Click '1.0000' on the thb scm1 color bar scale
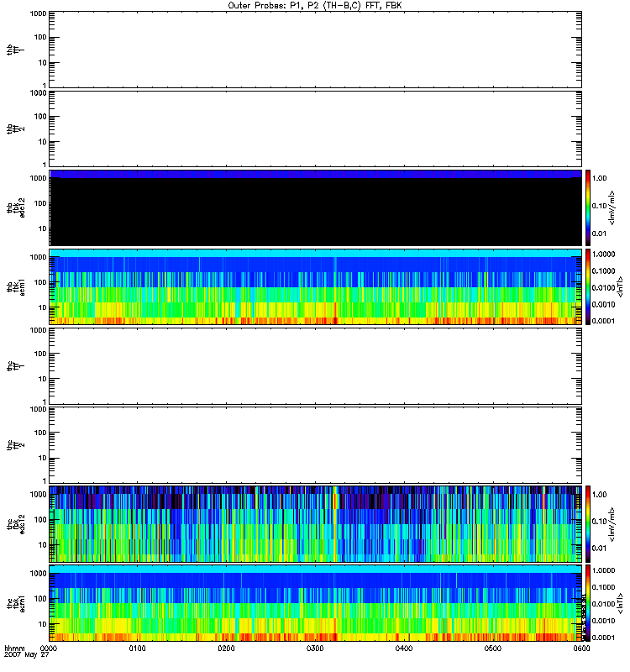Viewport: 630px width, 672px height. (603, 255)
